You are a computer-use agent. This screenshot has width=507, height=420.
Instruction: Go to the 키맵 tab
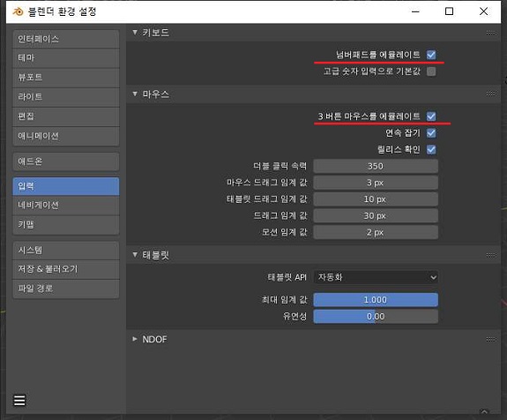66,225
